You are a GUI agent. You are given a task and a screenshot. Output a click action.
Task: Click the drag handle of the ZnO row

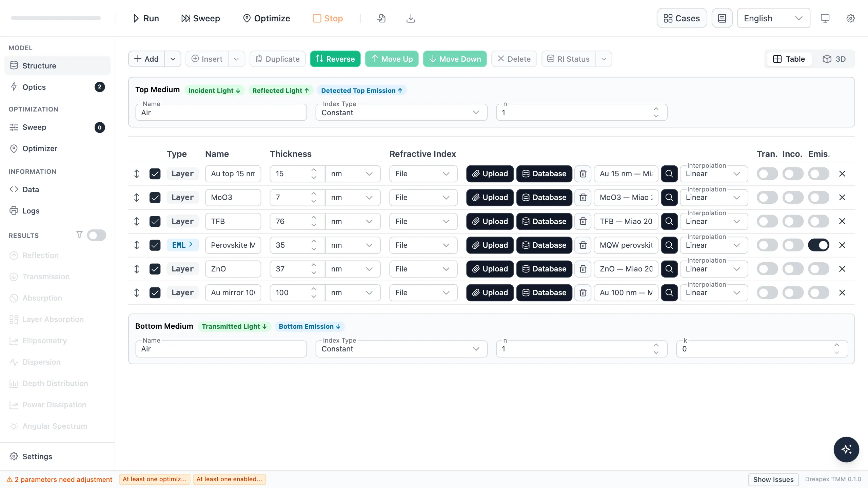point(137,269)
